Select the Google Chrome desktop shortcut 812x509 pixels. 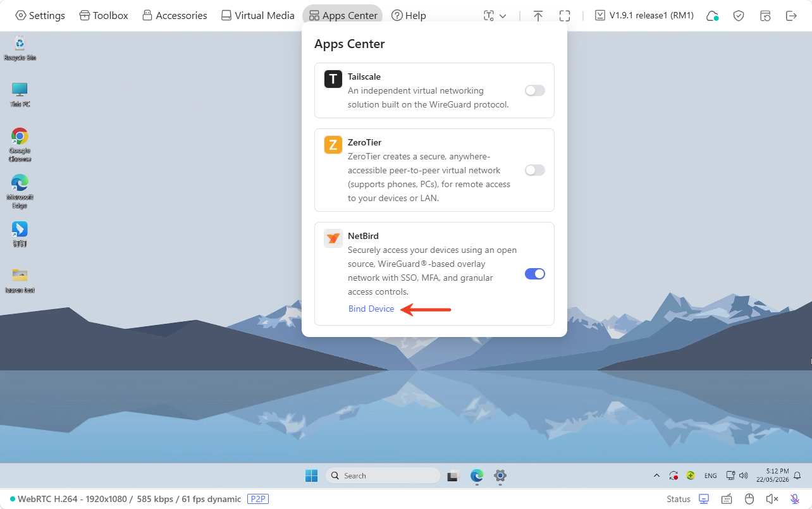pyautogui.click(x=20, y=145)
